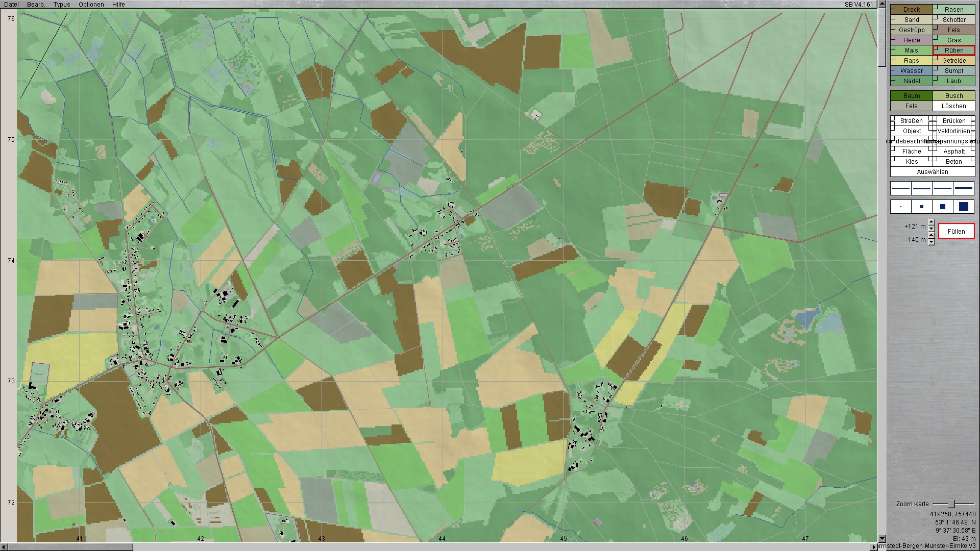Open the Datei menu

(x=11, y=4)
